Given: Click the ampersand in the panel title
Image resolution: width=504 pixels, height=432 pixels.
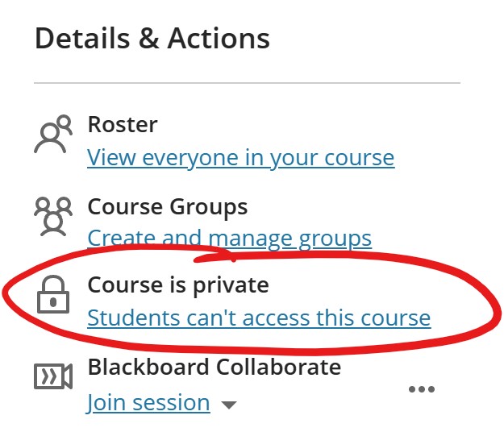Looking at the screenshot, I should point(149,38).
